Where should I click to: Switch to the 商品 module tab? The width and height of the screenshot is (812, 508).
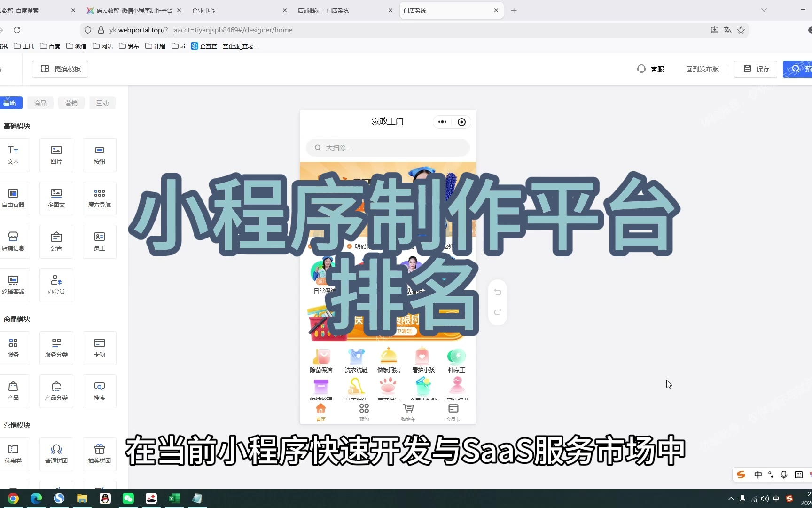[x=40, y=103]
